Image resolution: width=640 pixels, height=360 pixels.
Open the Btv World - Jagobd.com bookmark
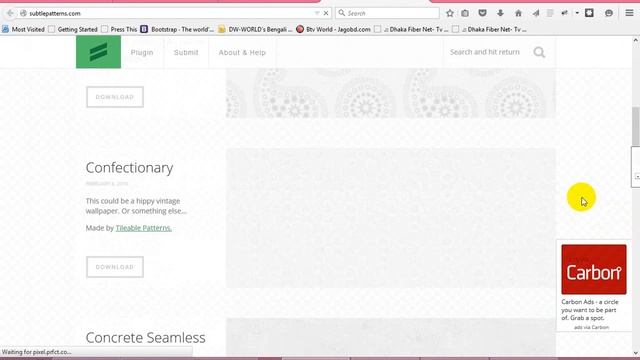click(333, 29)
